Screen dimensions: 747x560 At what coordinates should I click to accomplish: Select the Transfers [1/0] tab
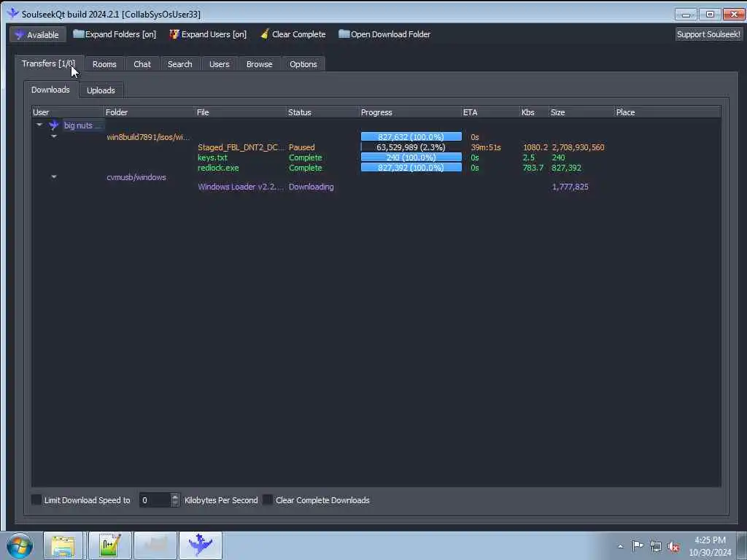pyautogui.click(x=49, y=63)
